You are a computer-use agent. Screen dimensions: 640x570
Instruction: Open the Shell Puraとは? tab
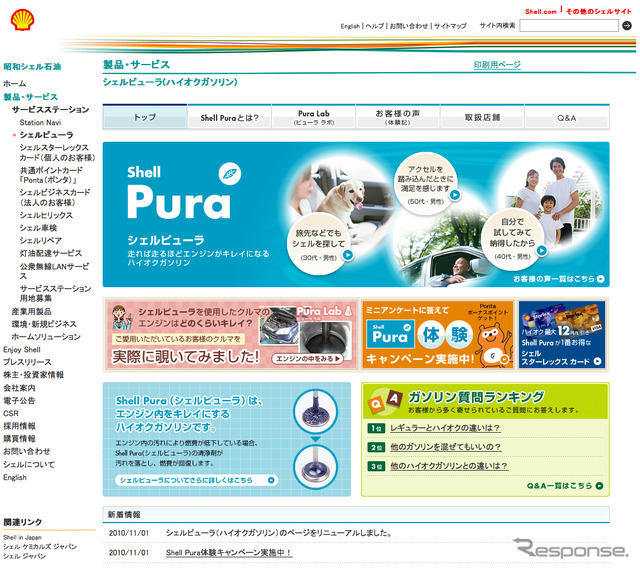click(230, 117)
